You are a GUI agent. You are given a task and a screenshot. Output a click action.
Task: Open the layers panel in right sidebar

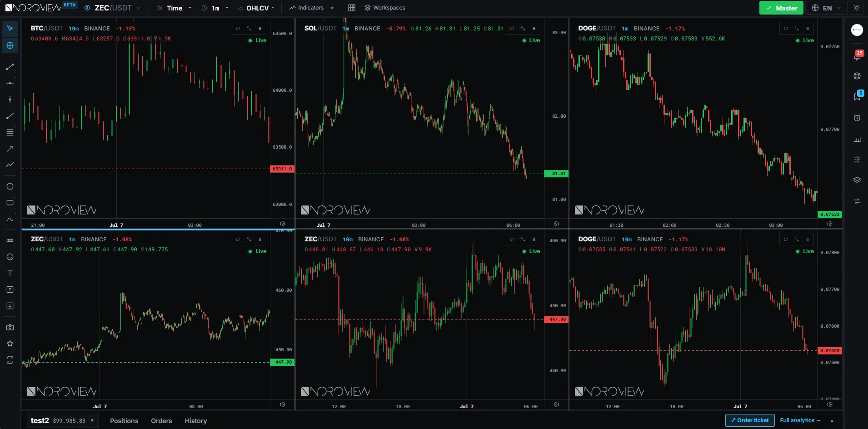tap(857, 180)
